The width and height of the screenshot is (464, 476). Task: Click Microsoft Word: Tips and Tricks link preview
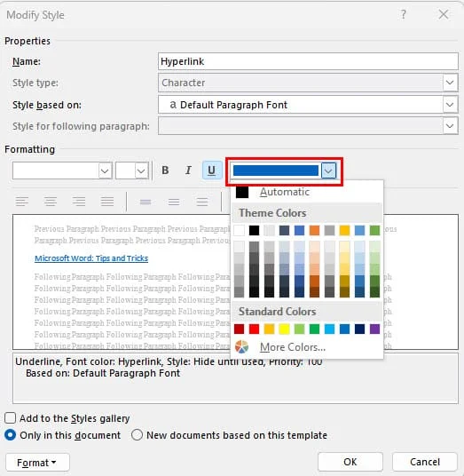(91, 258)
